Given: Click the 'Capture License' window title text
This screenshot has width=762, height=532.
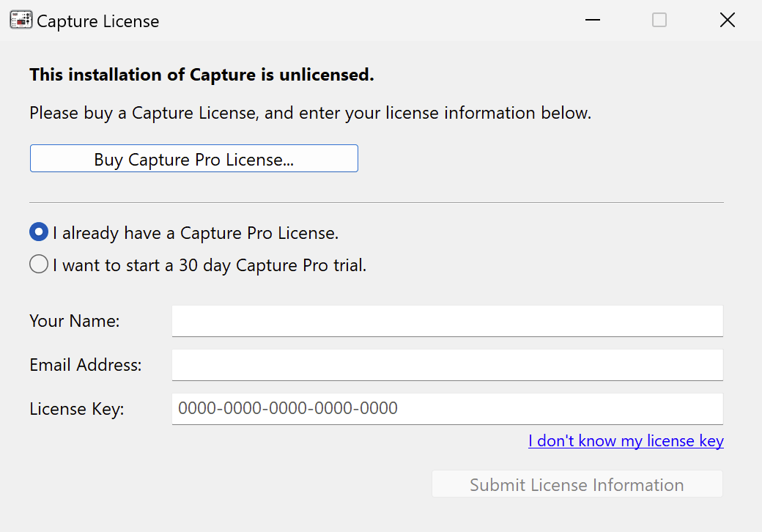Looking at the screenshot, I should [x=97, y=21].
